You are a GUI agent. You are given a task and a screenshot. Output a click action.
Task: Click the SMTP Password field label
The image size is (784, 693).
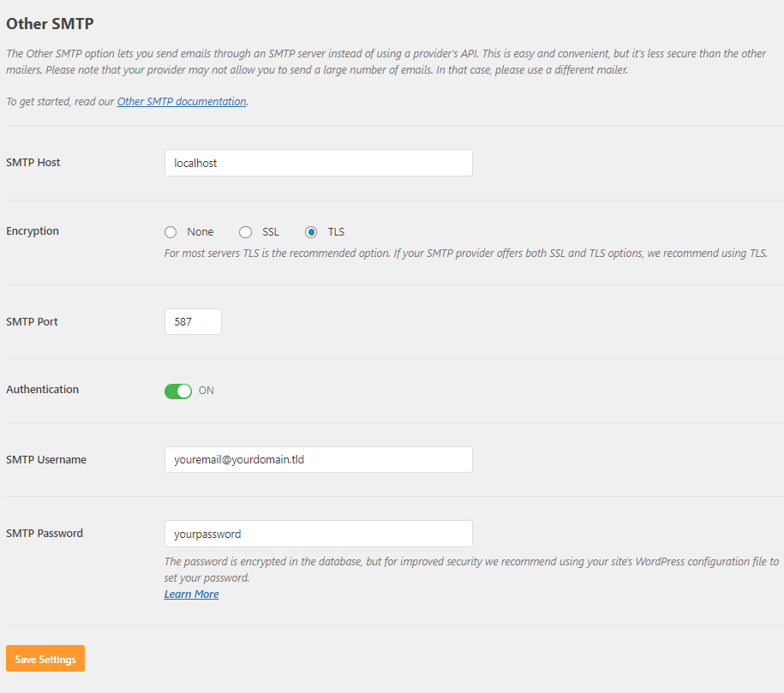[45, 533]
